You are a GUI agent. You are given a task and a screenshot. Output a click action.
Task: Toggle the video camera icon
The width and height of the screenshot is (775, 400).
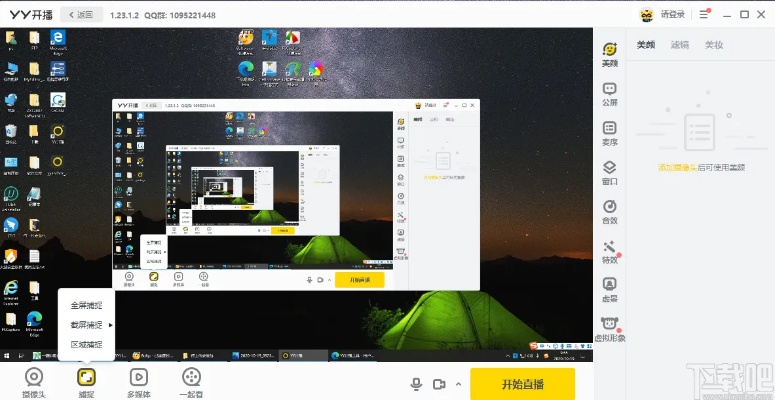coord(439,384)
